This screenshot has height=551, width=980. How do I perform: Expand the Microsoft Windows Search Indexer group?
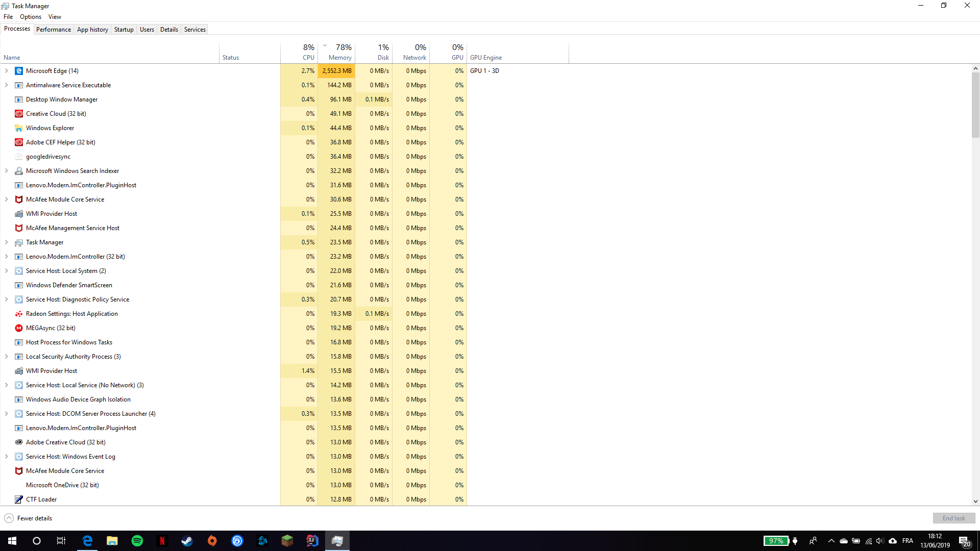click(x=7, y=171)
